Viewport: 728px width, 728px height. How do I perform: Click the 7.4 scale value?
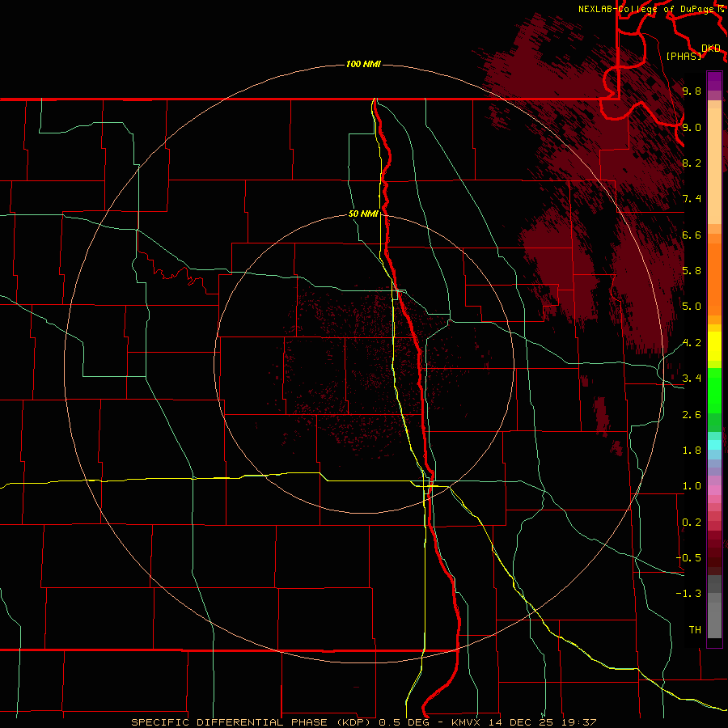[692, 199]
